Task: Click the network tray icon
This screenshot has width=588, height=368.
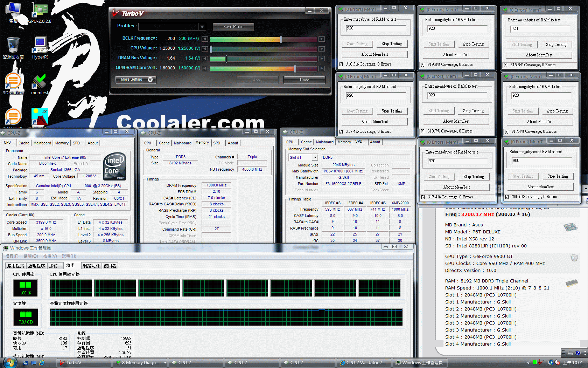Action: 551,362
